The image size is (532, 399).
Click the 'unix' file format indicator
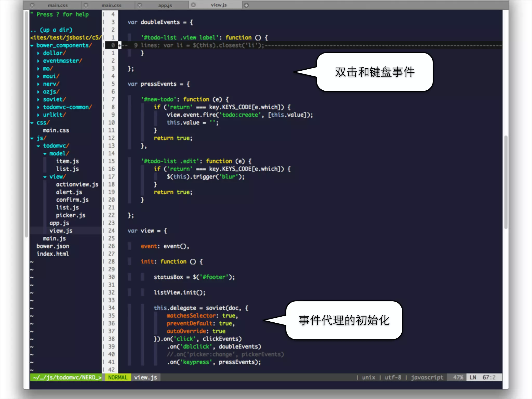368,377
